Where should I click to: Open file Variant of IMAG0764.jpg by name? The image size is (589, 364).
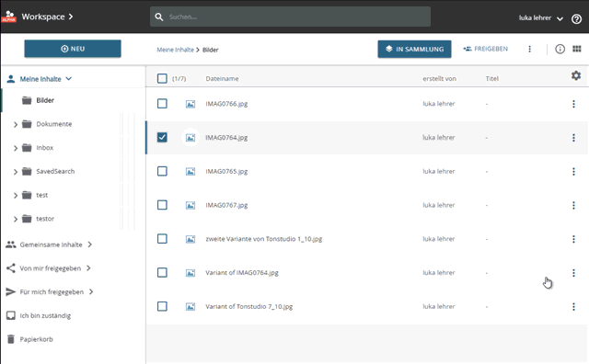coord(242,273)
